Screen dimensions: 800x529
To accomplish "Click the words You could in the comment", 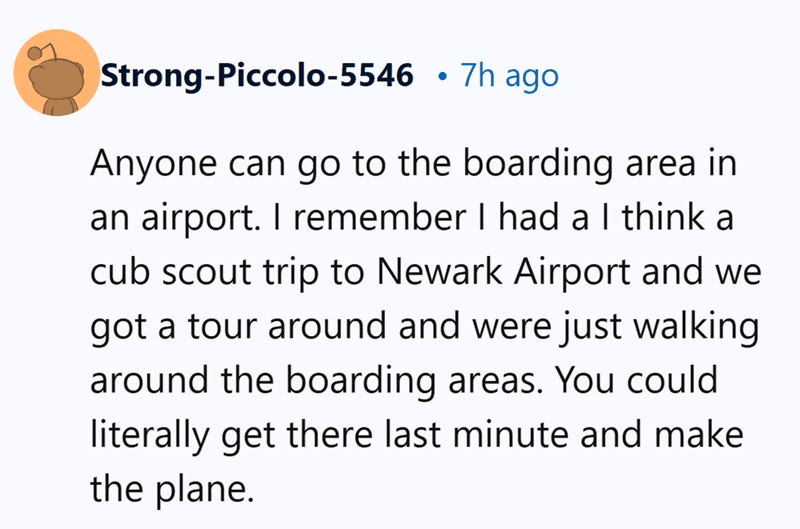I will 636,380.
